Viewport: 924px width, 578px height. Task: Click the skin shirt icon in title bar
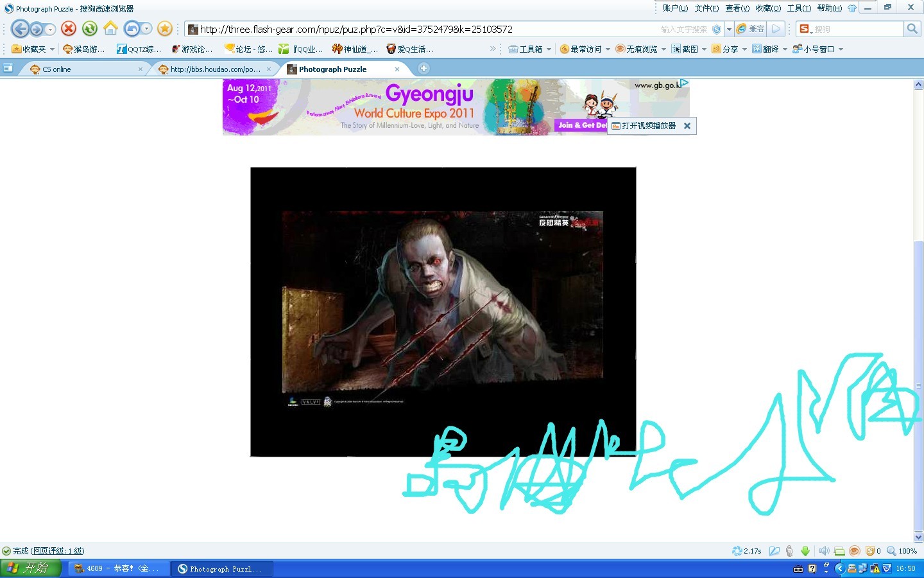click(852, 8)
